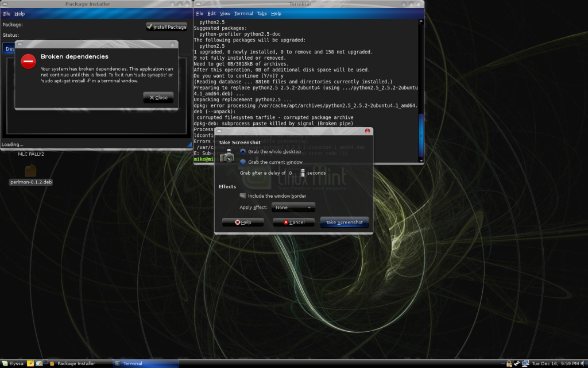
Task: Click the Terminal scrollbar up arrow
Action: point(421,21)
